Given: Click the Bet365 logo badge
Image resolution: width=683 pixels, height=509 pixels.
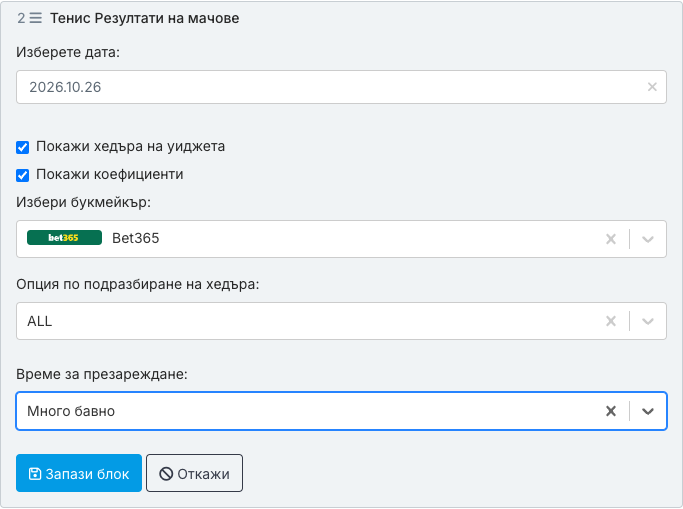Looking at the screenshot, I should pyautogui.click(x=64, y=238).
